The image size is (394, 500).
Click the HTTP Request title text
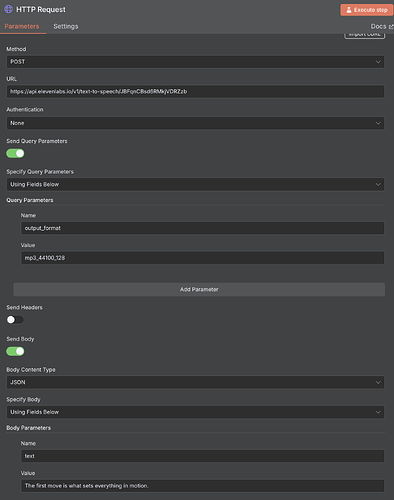[41, 9]
